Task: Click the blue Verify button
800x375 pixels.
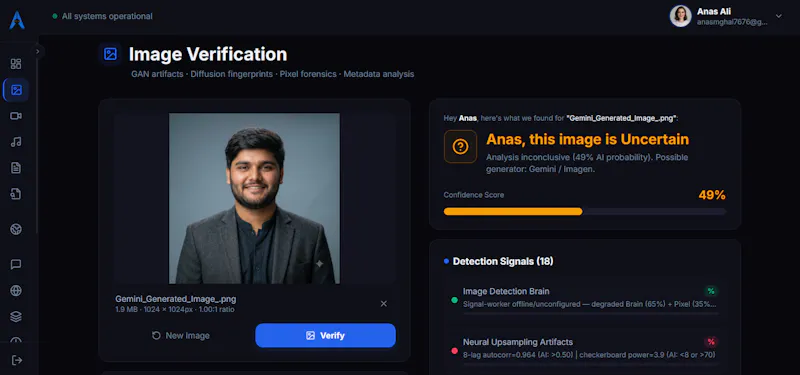Action: (326, 336)
